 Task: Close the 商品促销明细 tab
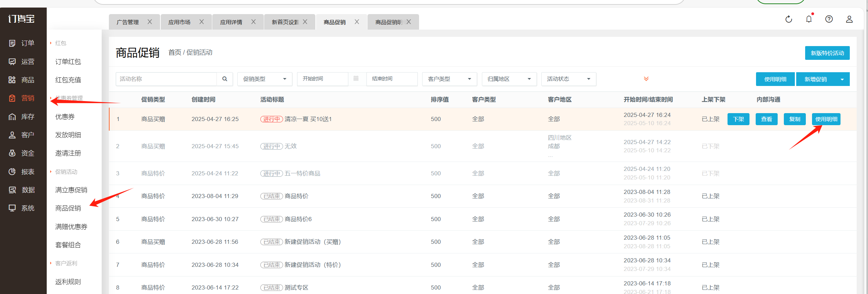[409, 22]
